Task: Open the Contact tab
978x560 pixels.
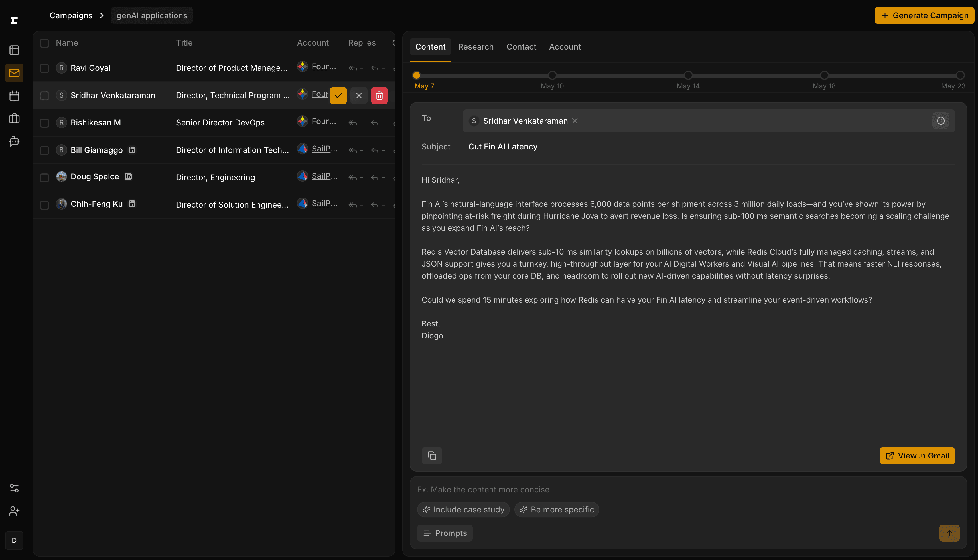Action: pyautogui.click(x=521, y=47)
